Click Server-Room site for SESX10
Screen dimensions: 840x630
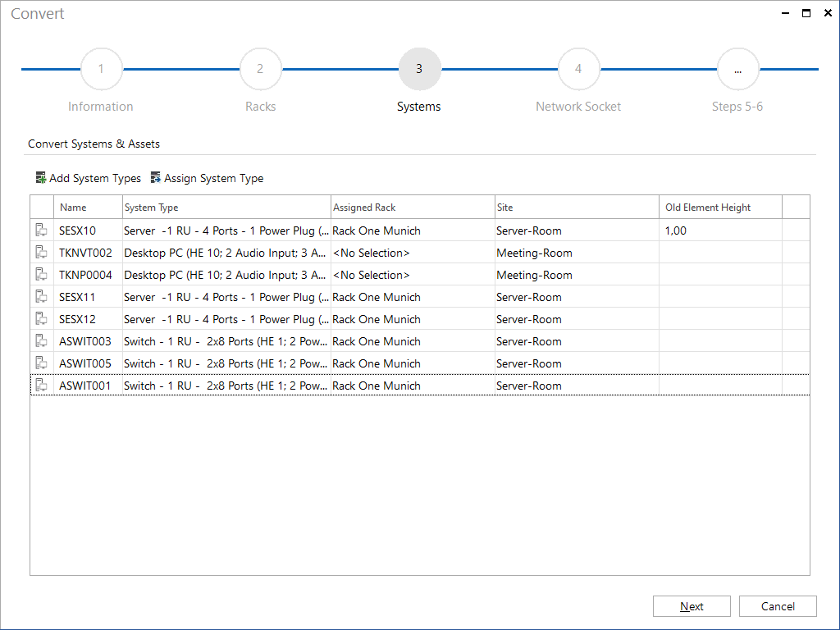529,231
